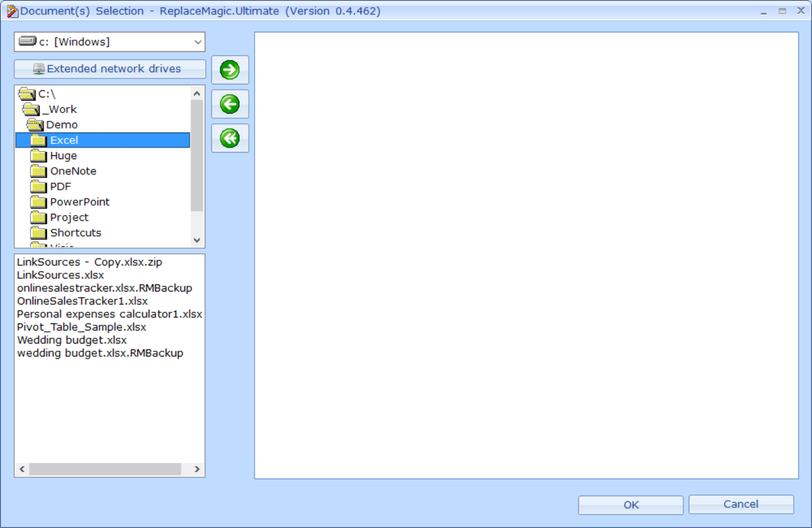Click Extended network drives button
This screenshot has height=528, width=812.
110,69
